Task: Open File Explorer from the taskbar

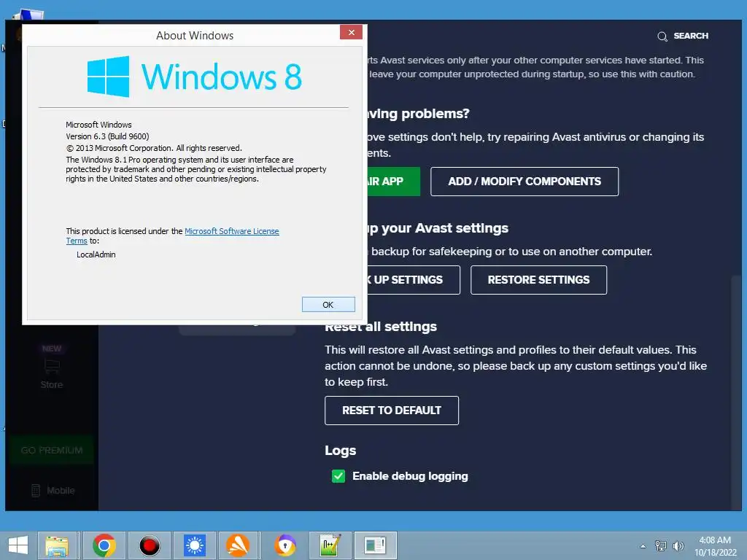Action: (x=57, y=545)
